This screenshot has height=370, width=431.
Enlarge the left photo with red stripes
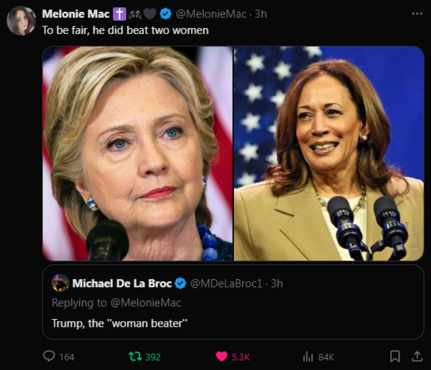coord(138,153)
